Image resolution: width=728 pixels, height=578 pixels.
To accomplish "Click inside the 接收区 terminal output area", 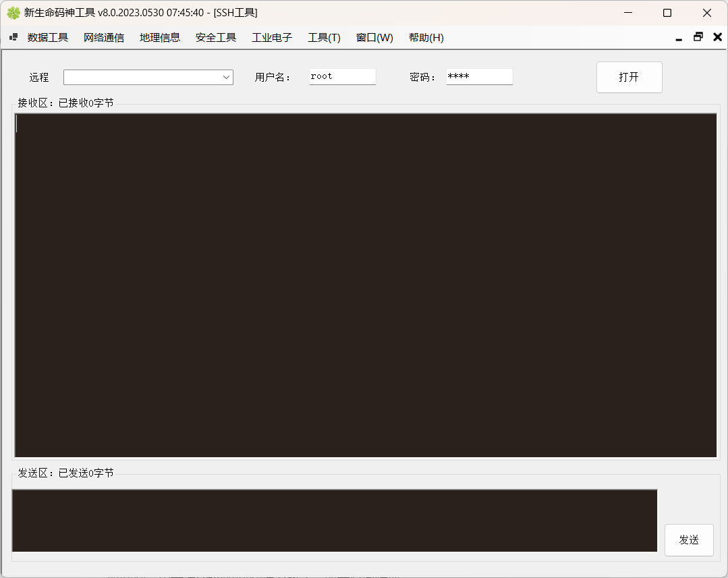I will (366, 285).
